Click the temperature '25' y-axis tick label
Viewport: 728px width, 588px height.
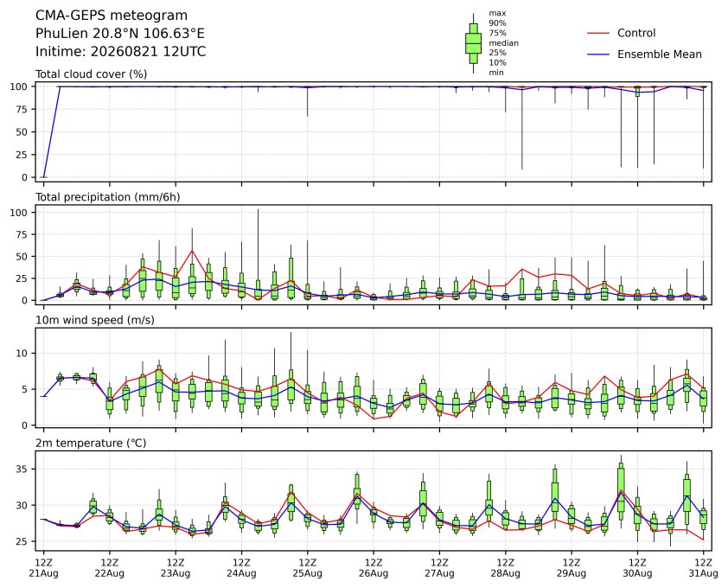click(22, 541)
